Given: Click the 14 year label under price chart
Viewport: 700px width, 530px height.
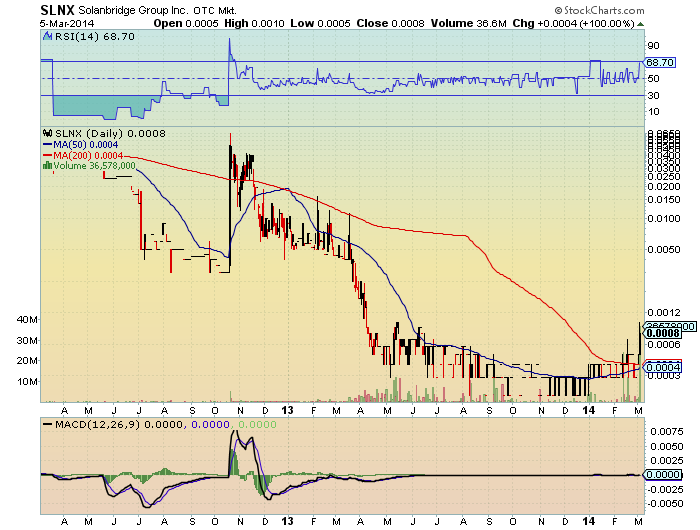Looking at the screenshot, I should 589,410.
